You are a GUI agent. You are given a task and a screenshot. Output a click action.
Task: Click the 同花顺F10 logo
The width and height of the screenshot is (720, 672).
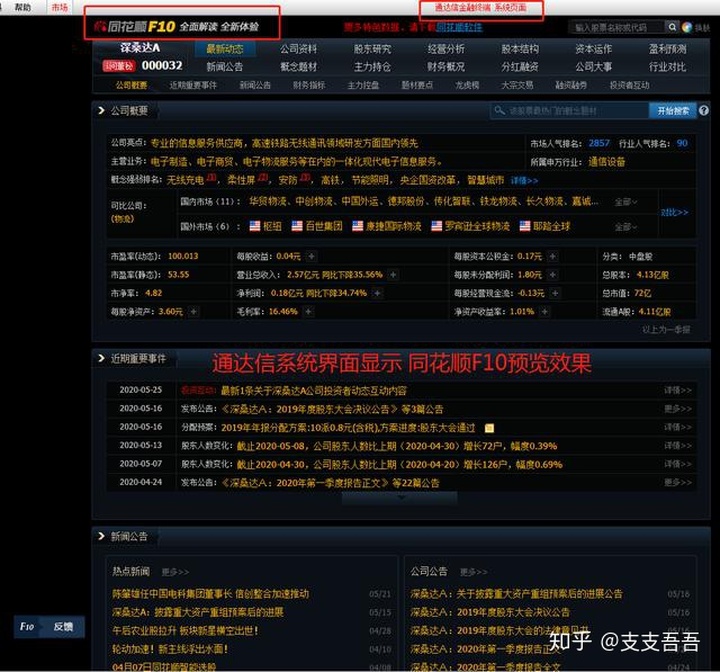point(135,27)
